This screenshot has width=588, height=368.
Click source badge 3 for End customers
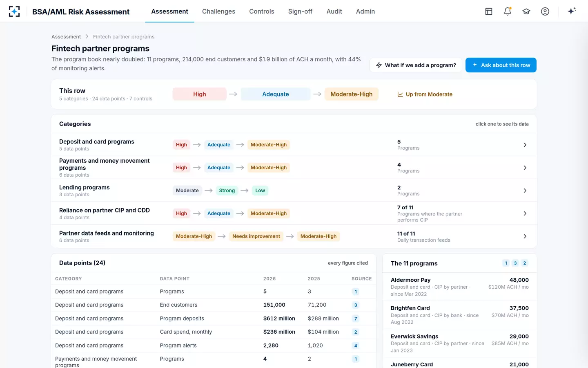(356, 305)
